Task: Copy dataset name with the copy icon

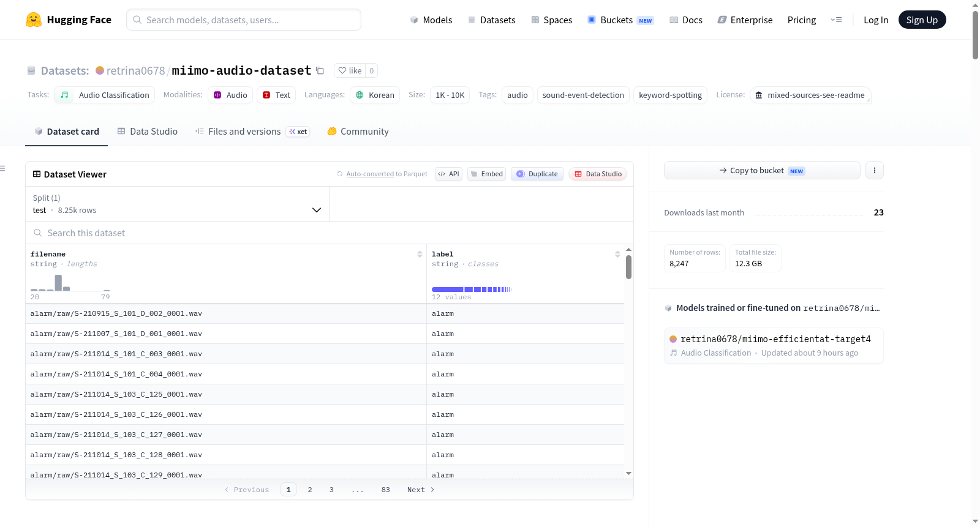Action: pos(320,70)
